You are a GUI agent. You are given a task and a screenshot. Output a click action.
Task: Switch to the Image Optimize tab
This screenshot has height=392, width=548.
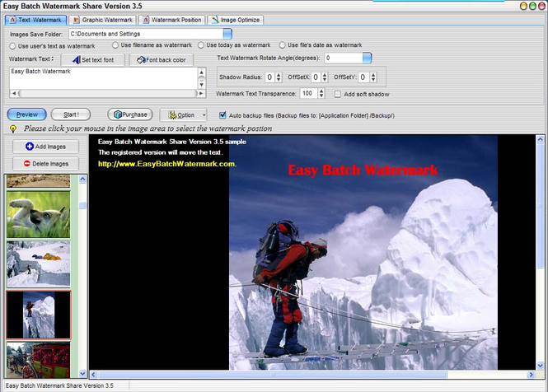(x=236, y=20)
